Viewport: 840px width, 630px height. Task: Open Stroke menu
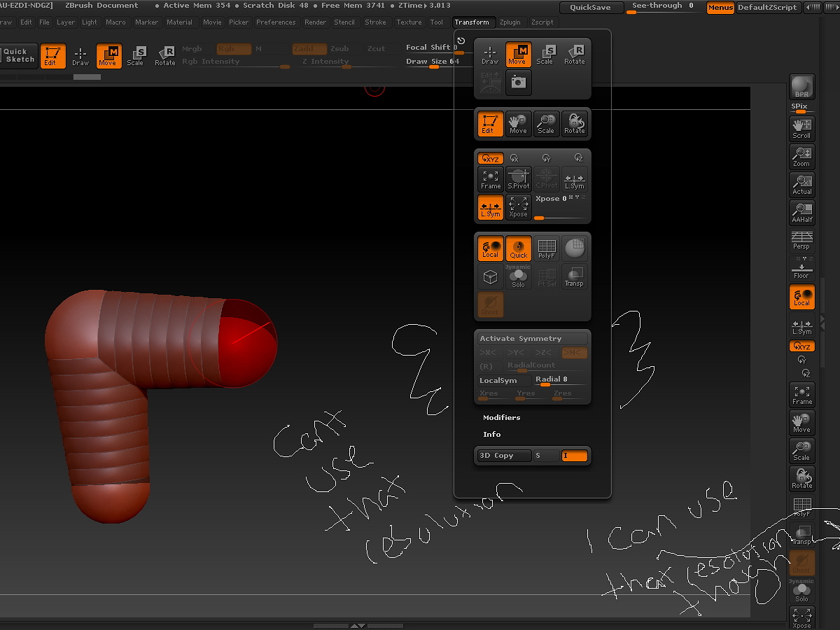[375, 22]
